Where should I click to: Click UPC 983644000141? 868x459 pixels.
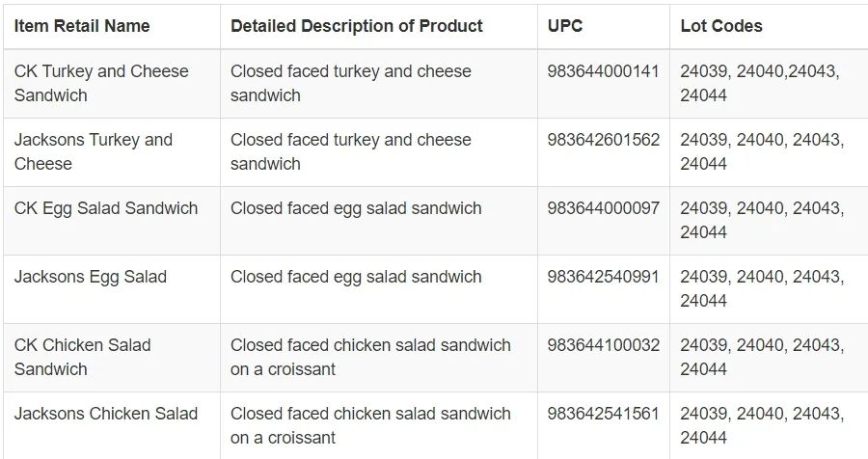pos(604,71)
